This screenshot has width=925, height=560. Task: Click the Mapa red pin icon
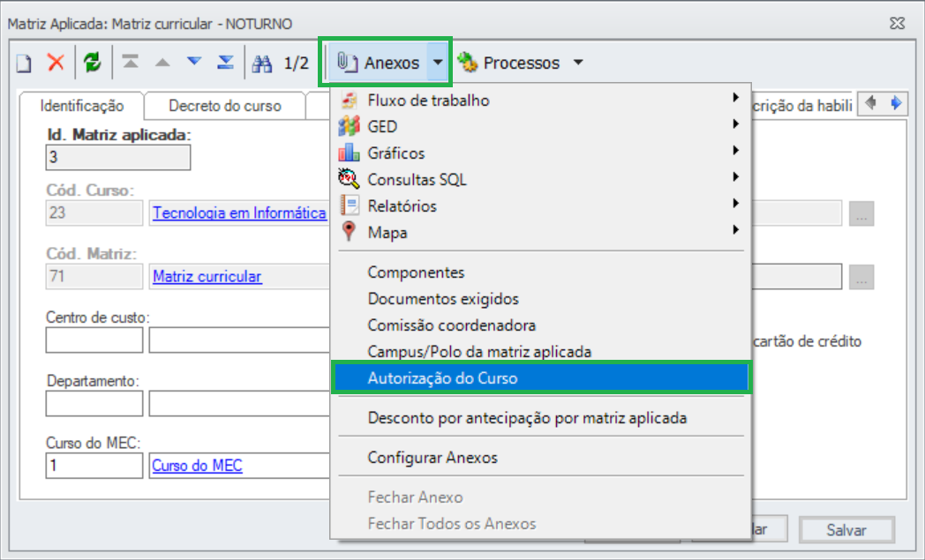pos(350,231)
